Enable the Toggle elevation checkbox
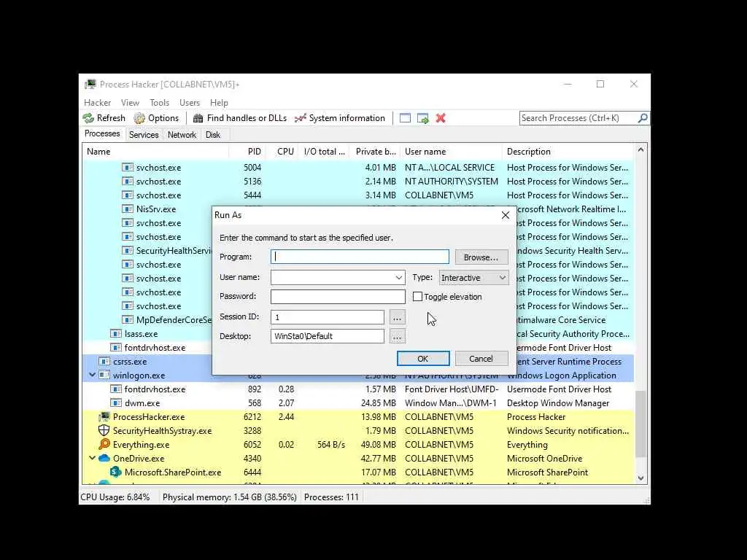The height and width of the screenshot is (560, 747). (x=417, y=297)
